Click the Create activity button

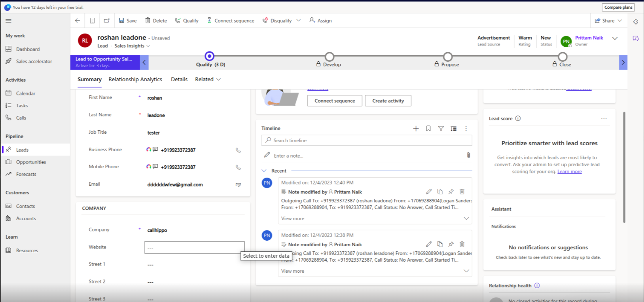click(x=388, y=101)
